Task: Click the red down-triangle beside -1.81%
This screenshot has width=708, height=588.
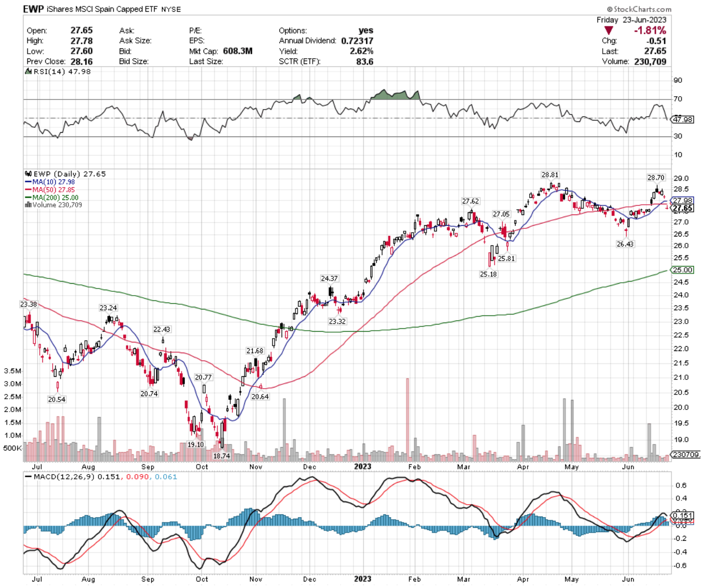Action: point(609,31)
